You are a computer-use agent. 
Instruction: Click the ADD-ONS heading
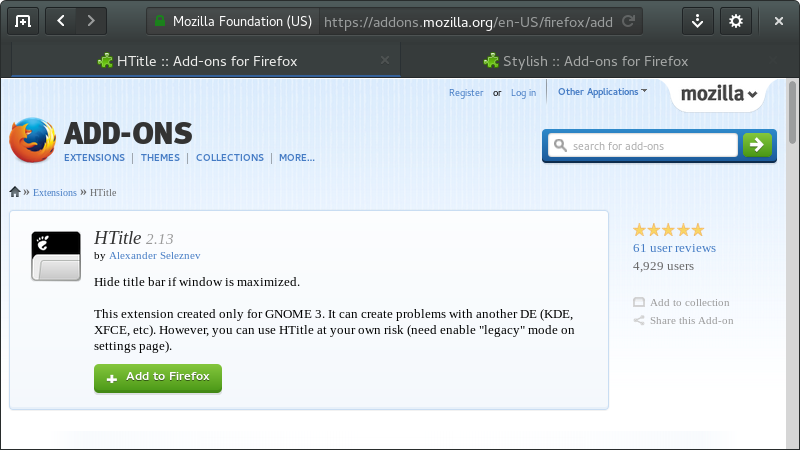point(128,133)
